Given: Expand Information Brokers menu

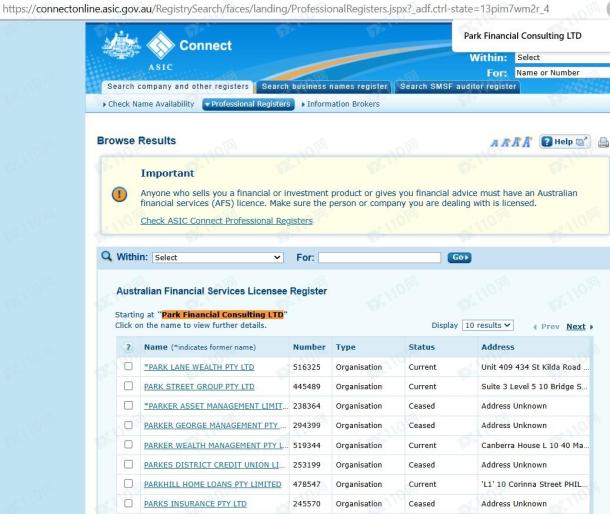Looking at the screenshot, I should (x=340, y=104).
